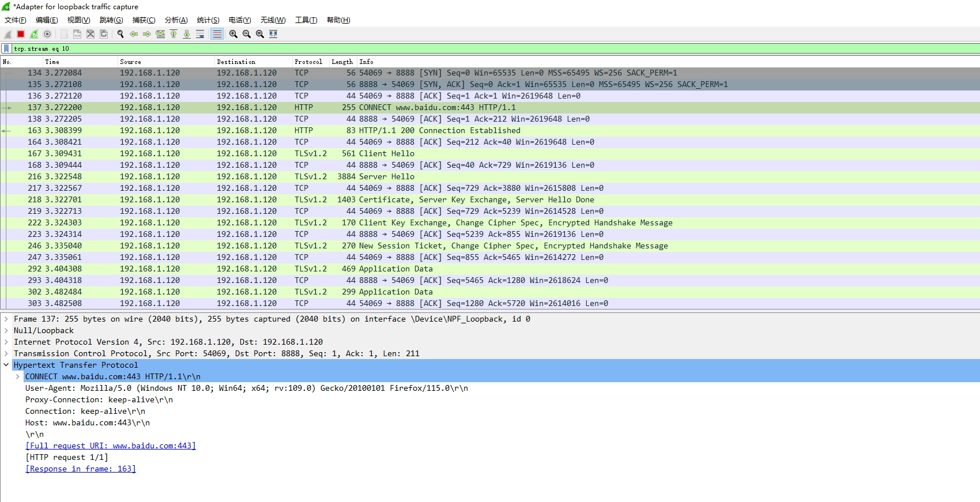This screenshot has width=980, height=502.
Task: Stop the running packet capture
Action: (x=21, y=34)
